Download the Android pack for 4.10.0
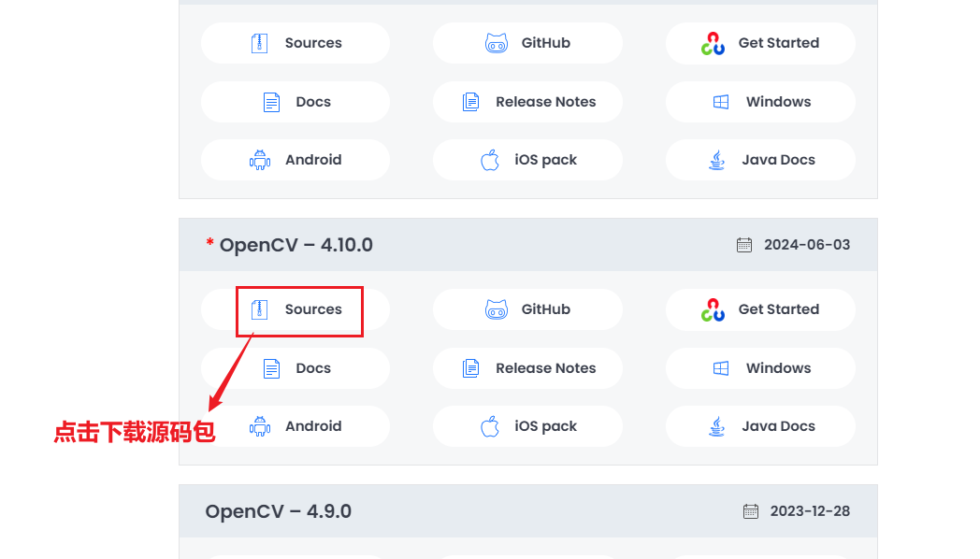The image size is (980, 559). [295, 425]
